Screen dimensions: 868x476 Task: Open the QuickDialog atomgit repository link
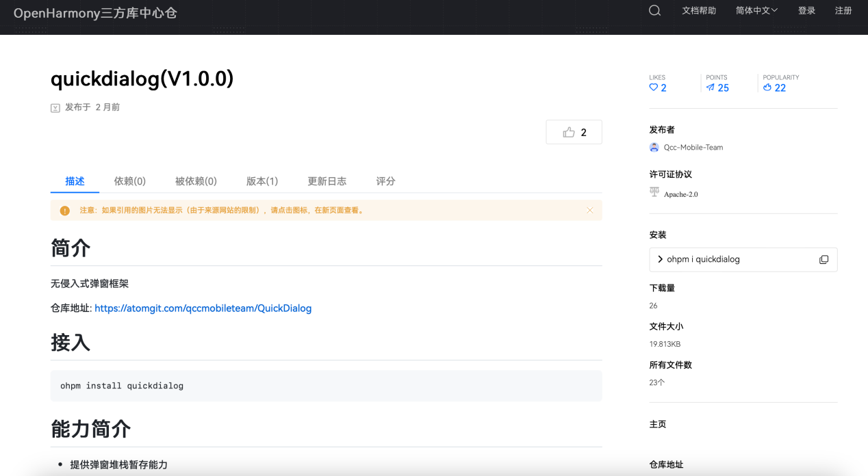[x=203, y=308]
